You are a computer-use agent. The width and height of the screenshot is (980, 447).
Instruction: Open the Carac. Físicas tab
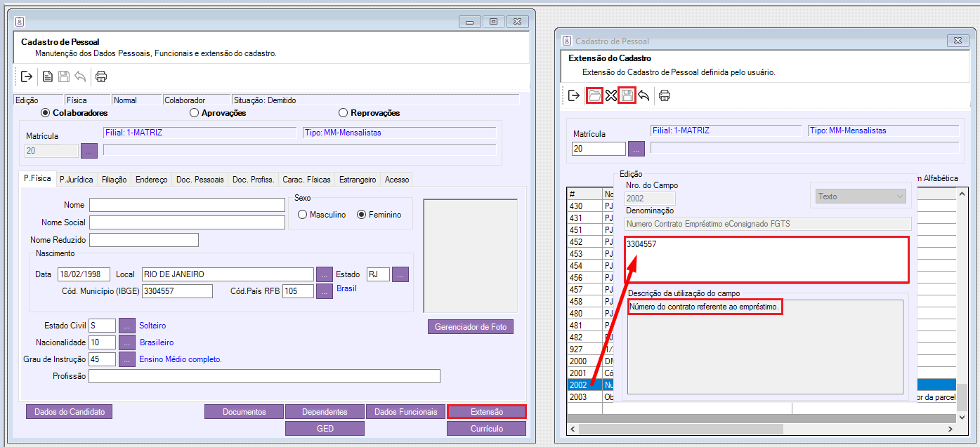point(307,180)
